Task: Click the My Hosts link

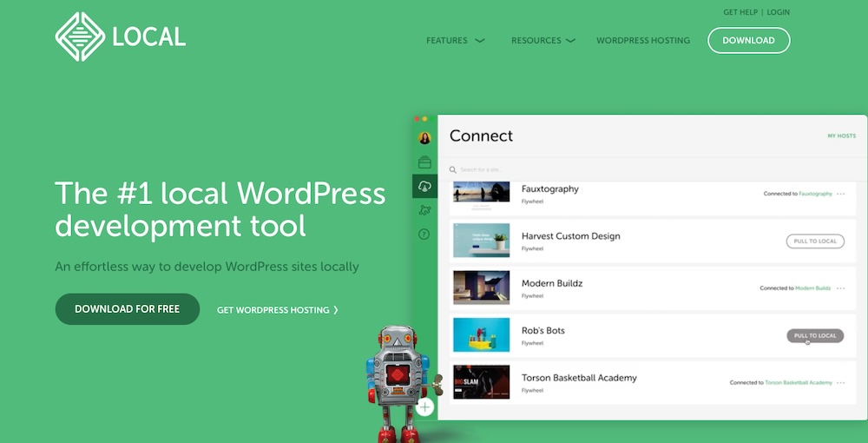Action: (x=841, y=136)
